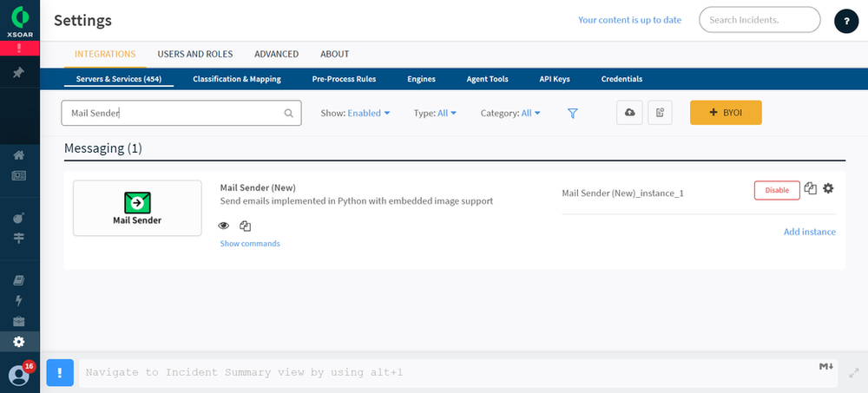Select the API Keys subtab
The image size is (868, 393).
coord(555,79)
